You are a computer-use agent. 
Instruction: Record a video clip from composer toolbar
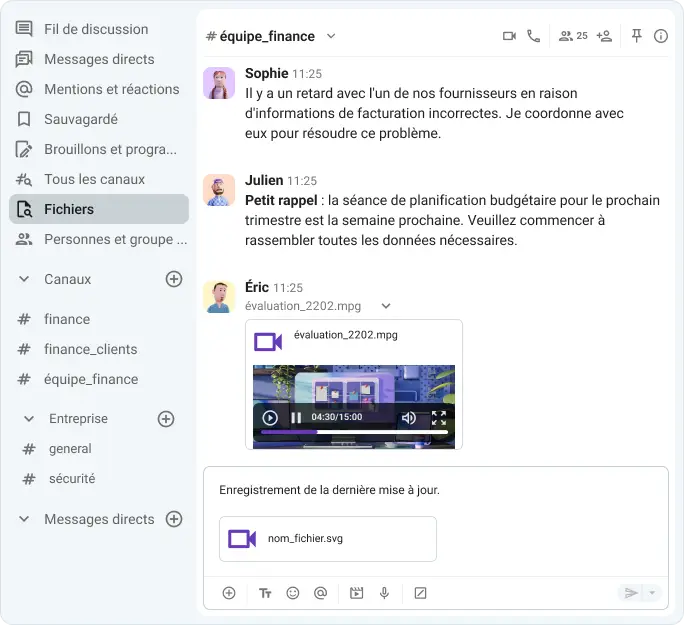(x=356, y=593)
